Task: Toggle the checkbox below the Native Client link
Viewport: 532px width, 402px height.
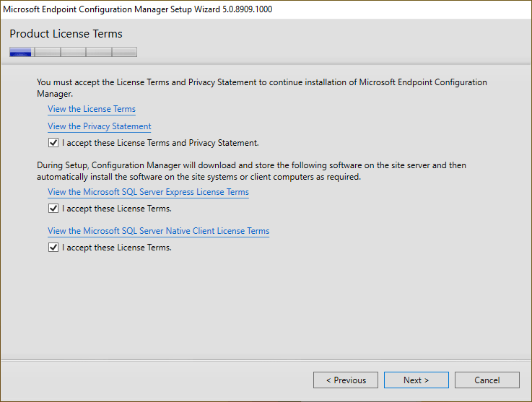Action: (53, 248)
